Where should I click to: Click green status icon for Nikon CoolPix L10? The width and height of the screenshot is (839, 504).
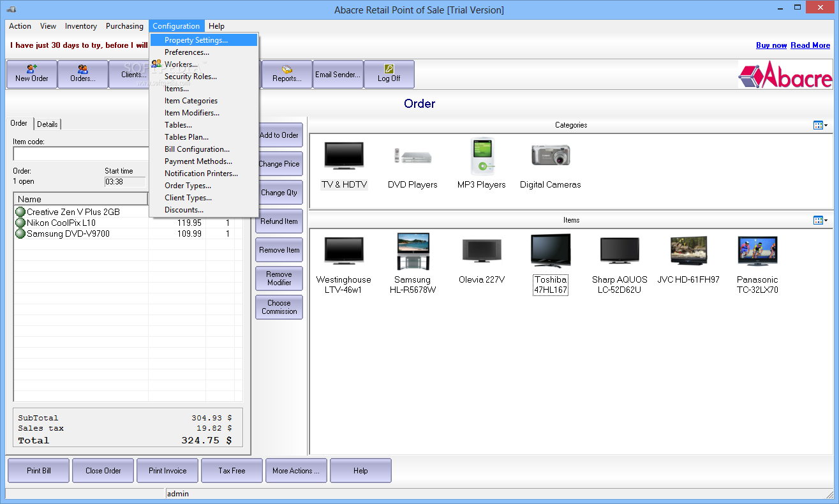20,223
